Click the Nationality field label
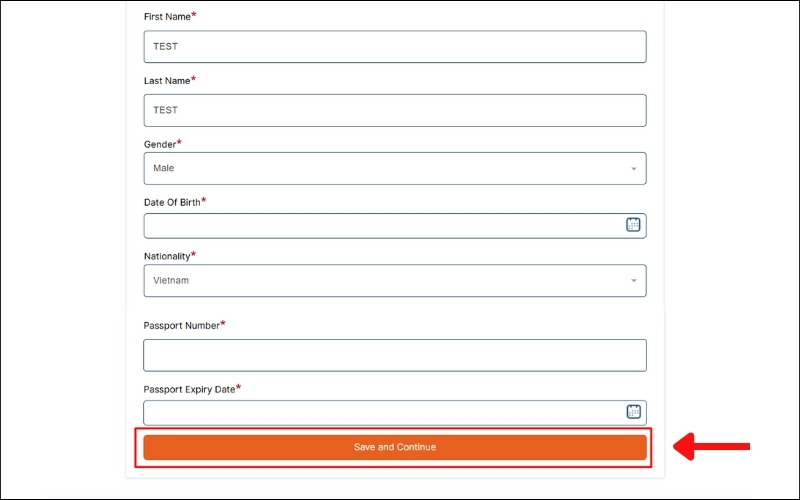This screenshot has height=500, width=800. coord(166,256)
